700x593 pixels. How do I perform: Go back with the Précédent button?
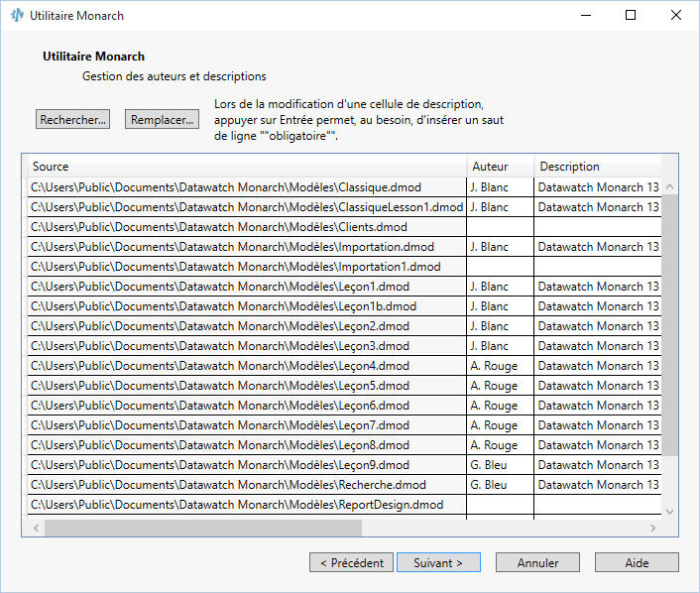tap(352, 563)
